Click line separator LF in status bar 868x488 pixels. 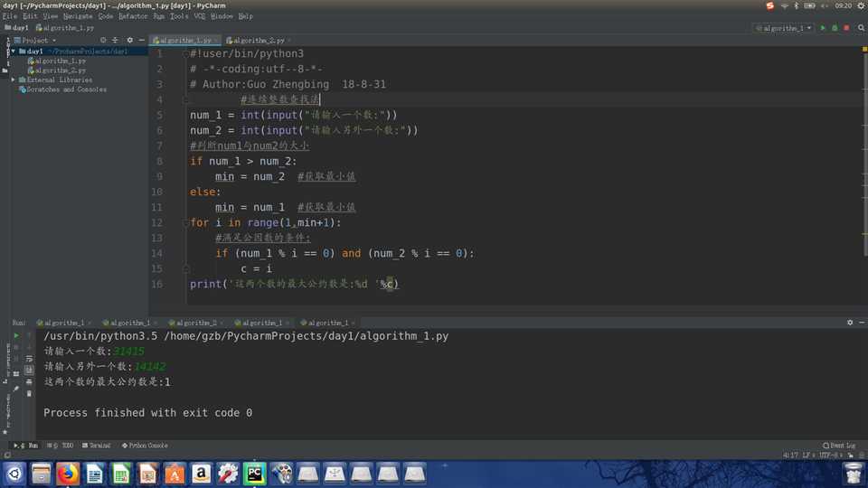pyautogui.click(x=808, y=455)
